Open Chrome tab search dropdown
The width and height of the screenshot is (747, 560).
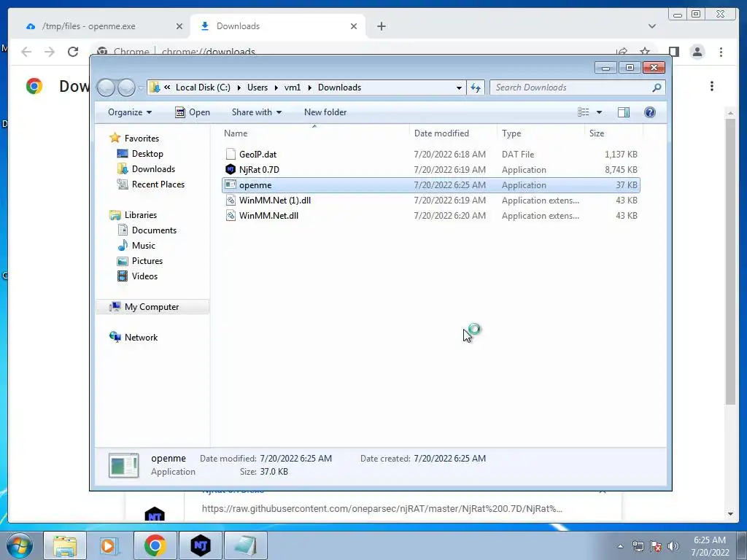652,26
